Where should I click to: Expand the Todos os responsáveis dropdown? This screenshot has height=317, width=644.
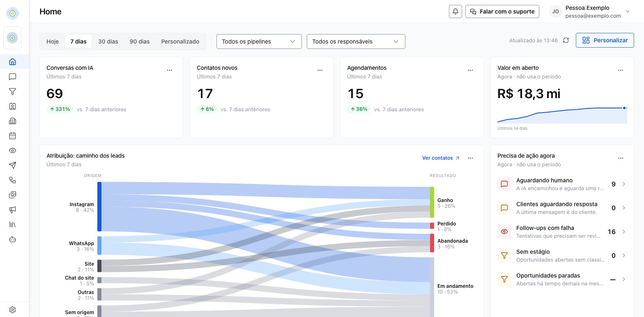(356, 41)
